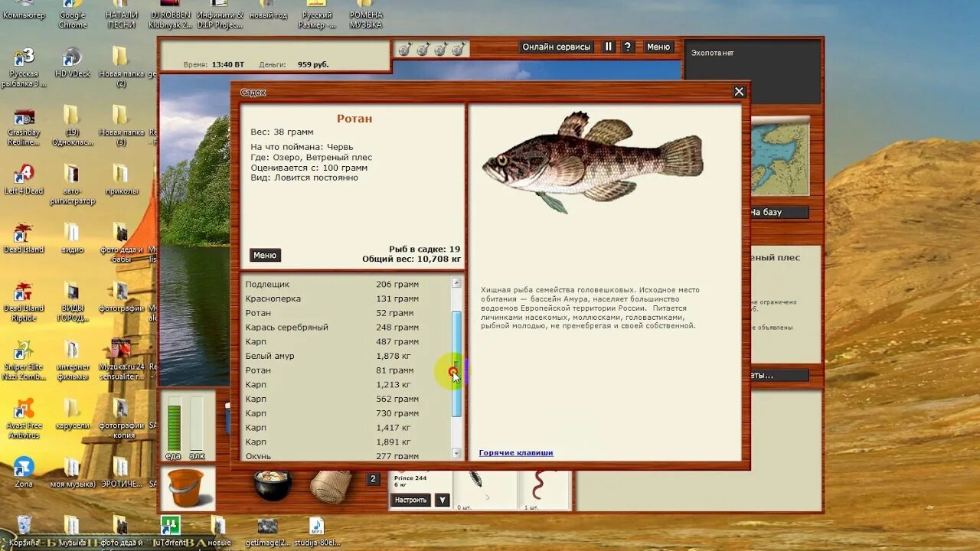Open Корзина recycle bin icon
This screenshot has width=980, height=551.
click(24, 530)
